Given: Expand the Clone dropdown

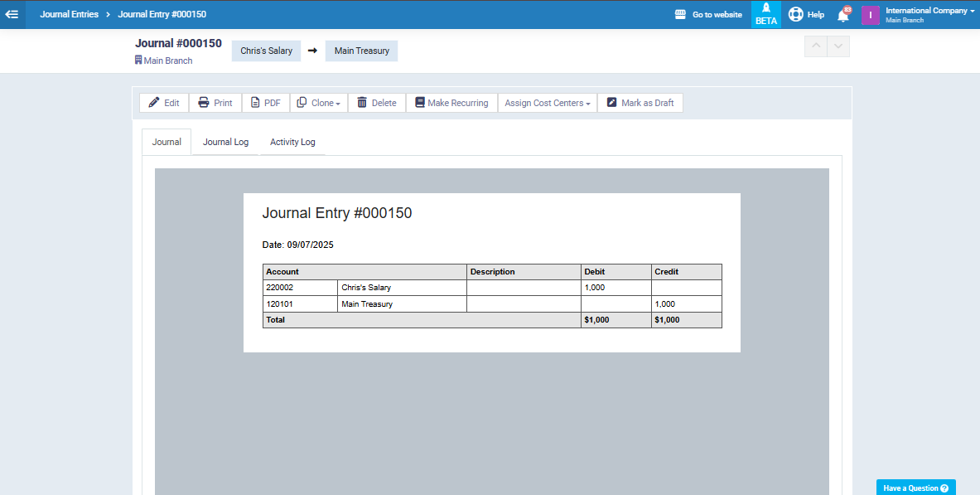Looking at the screenshot, I should pos(319,103).
